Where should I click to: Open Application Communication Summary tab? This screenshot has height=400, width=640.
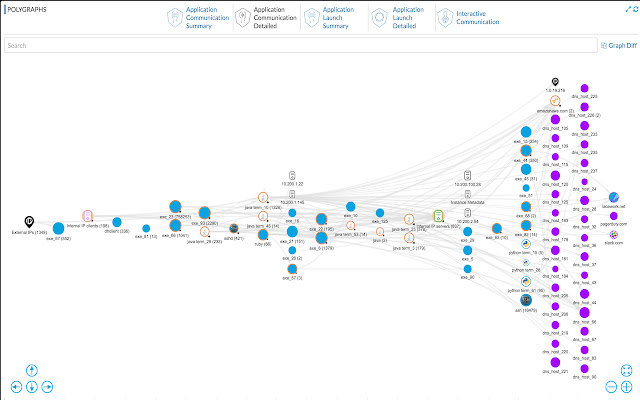pyautogui.click(x=198, y=18)
